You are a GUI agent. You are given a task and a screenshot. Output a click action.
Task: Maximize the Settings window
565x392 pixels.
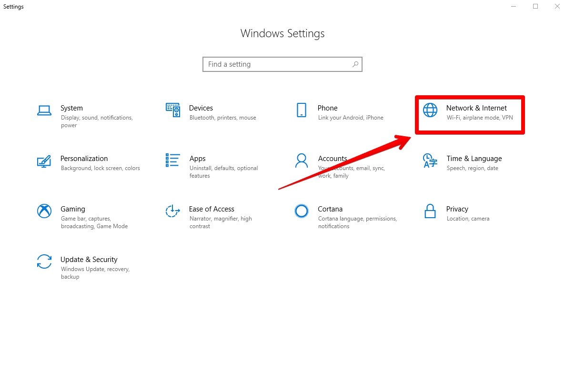(x=535, y=6)
